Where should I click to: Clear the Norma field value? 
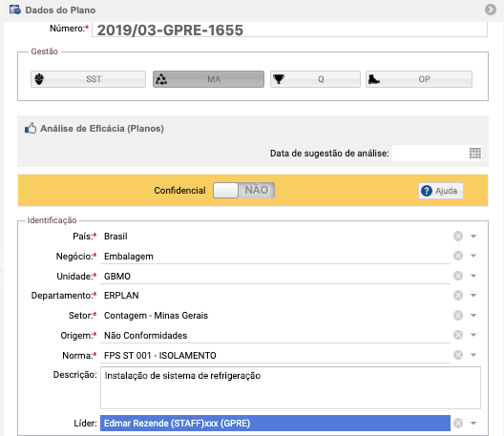coord(458,355)
